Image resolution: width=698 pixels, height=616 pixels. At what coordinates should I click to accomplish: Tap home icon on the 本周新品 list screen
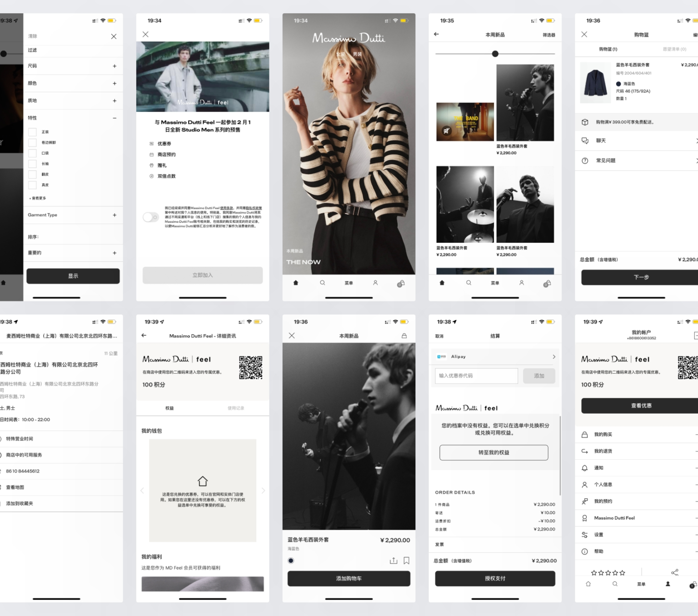click(442, 283)
